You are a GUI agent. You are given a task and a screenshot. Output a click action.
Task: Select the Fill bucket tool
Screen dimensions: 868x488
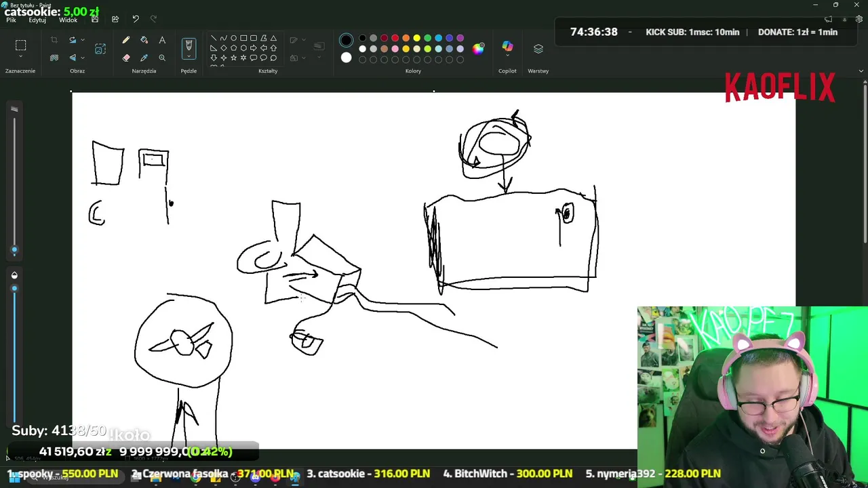coord(144,40)
